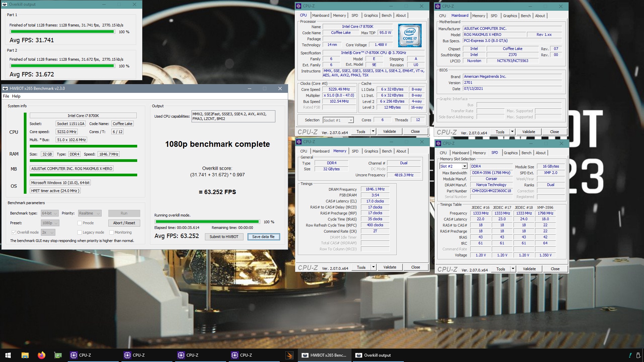Click Submit to HWBOT button
644x362 pixels.
224,237
